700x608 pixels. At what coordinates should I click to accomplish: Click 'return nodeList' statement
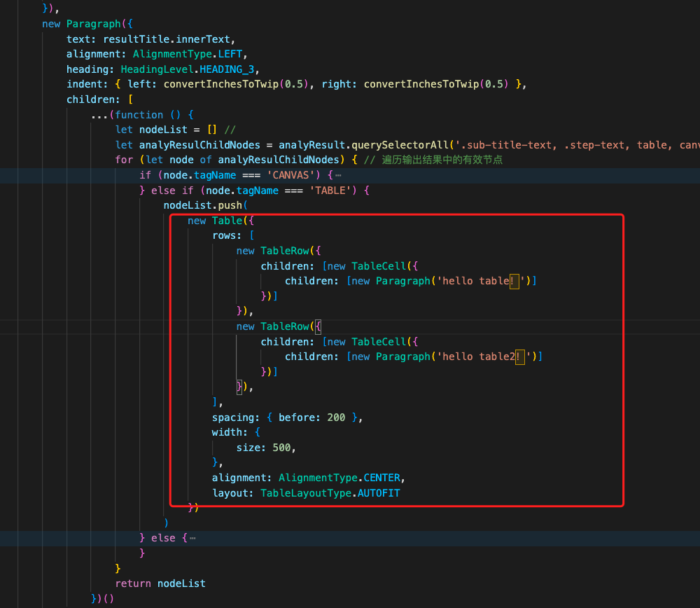point(160,583)
